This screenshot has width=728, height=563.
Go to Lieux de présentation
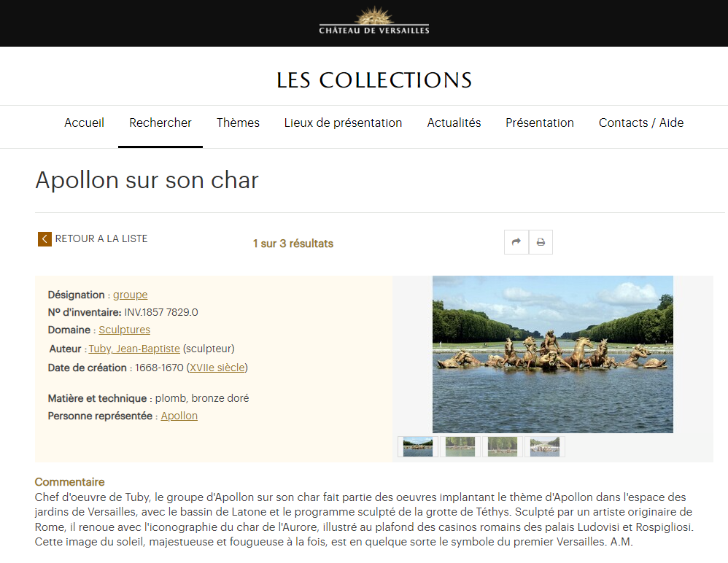(x=343, y=123)
